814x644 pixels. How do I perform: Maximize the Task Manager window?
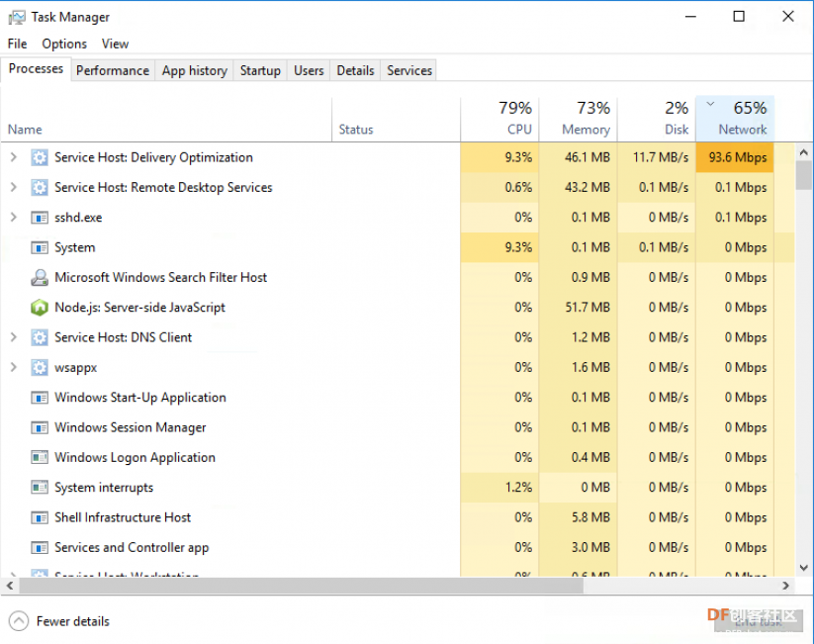(x=739, y=17)
